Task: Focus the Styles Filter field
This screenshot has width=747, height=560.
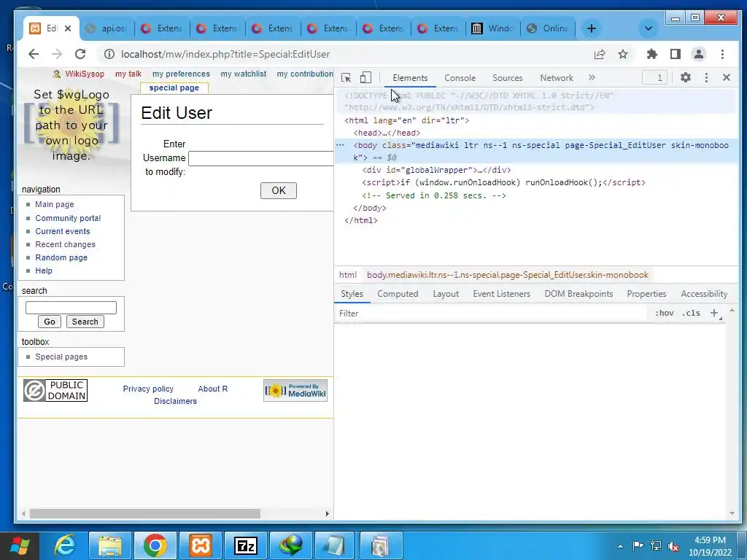Action: click(x=491, y=314)
